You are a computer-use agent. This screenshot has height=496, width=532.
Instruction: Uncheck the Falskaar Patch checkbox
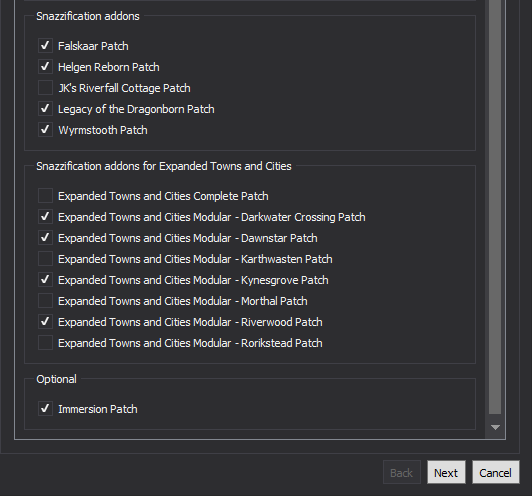(45, 46)
